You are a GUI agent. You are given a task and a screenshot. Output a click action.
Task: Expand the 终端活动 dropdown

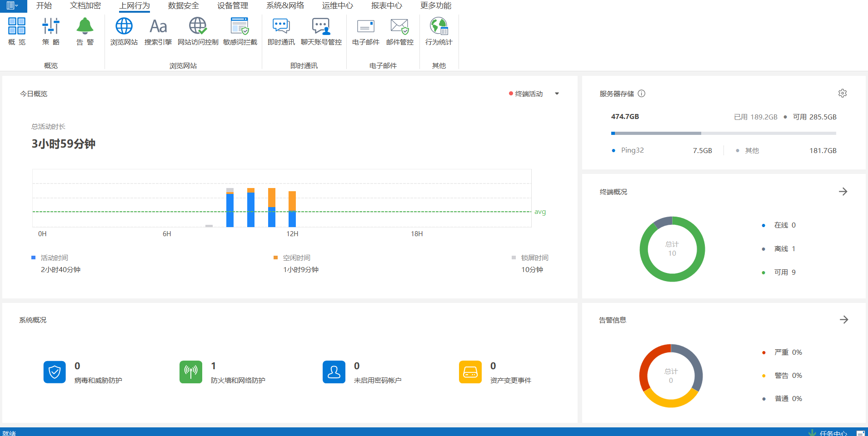pyautogui.click(x=557, y=94)
